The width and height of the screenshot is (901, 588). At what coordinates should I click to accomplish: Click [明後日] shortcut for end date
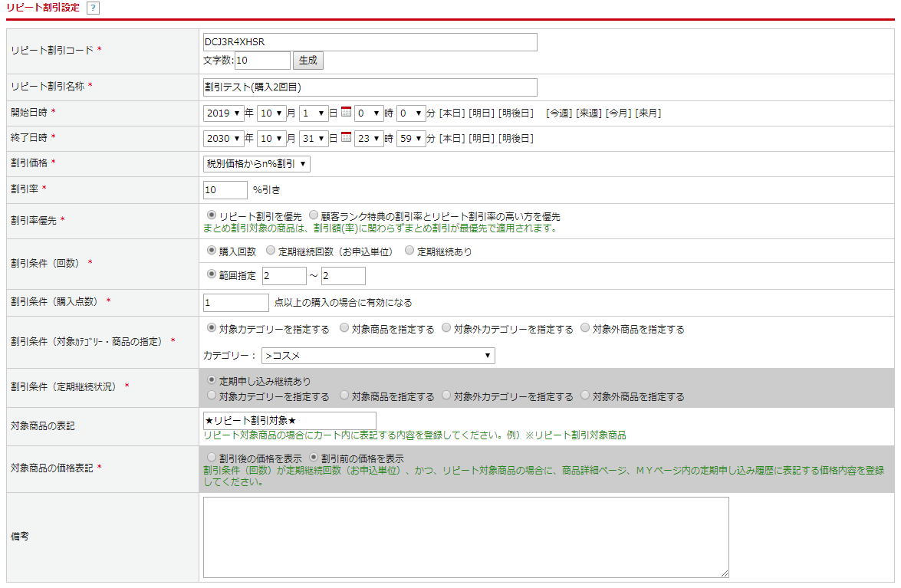point(516,139)
